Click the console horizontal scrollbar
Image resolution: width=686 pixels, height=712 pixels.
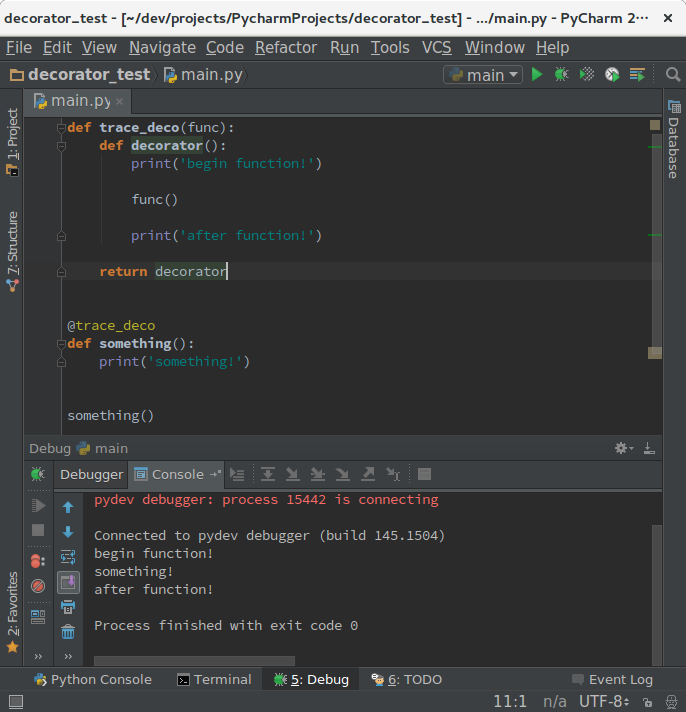pyautogui.click(x=195, y=661)
